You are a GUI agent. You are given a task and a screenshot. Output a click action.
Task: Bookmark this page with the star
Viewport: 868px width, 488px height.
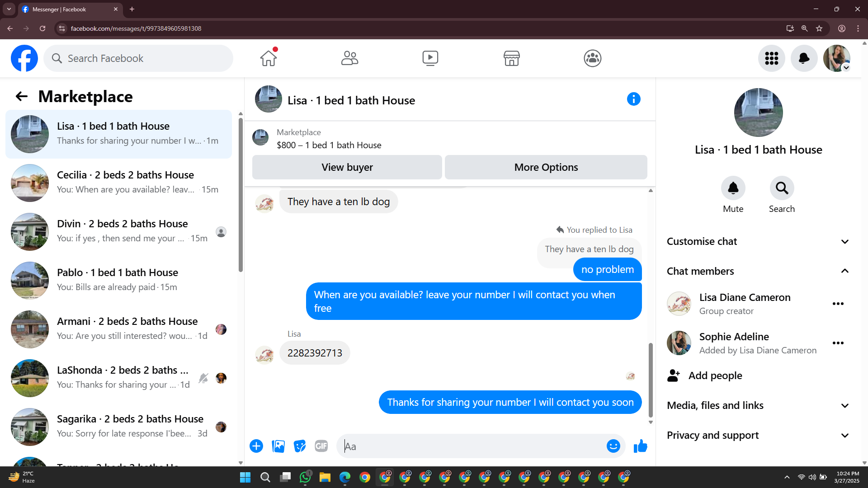pos(819,28)
